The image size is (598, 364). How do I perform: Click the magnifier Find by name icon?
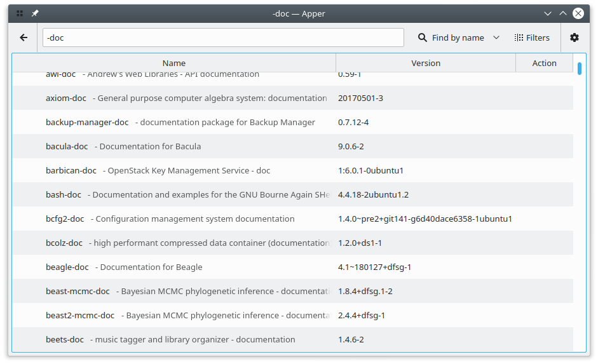(x=423, y=37)
